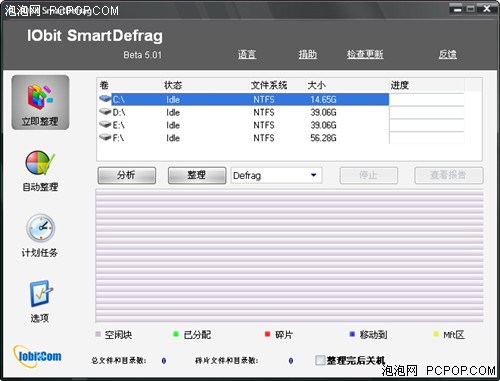The image size is (500, 381).
Task: Click the 检查更新 check update link
Action: coord(365,54)
